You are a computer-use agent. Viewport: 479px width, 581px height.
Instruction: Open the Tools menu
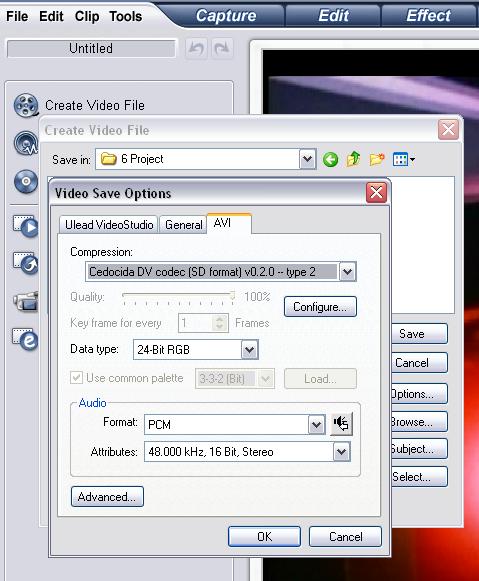[126, 16]
